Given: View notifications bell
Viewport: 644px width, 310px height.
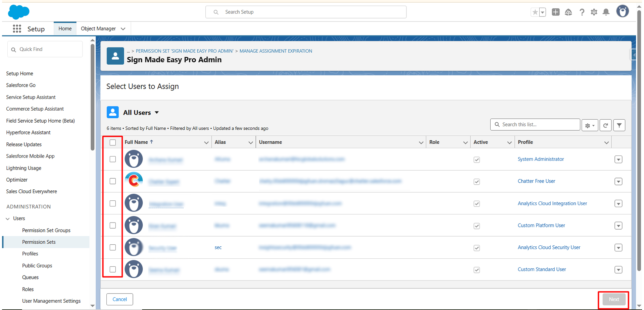Looking at the screenshot, I should 606,12.
